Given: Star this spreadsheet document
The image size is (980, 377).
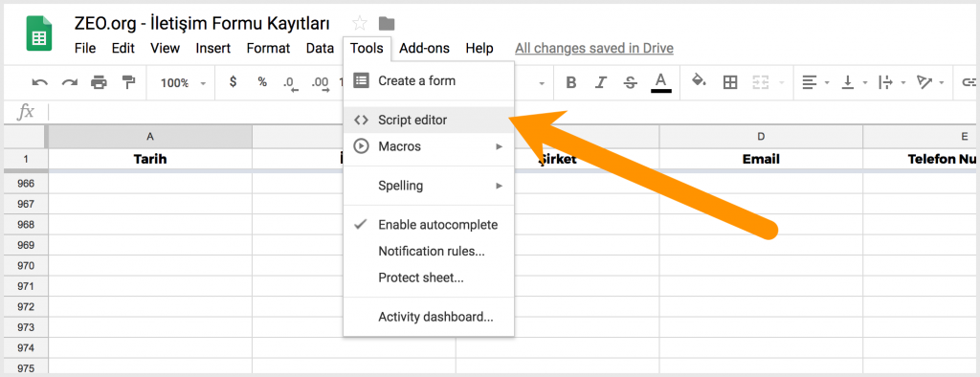Looking at the screenshot, I should (360, 24).
